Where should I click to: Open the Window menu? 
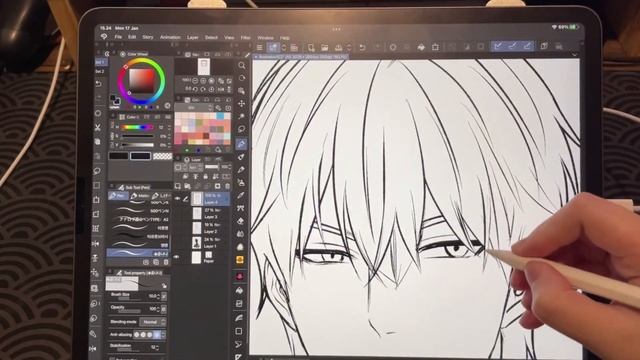pos(265,38)
